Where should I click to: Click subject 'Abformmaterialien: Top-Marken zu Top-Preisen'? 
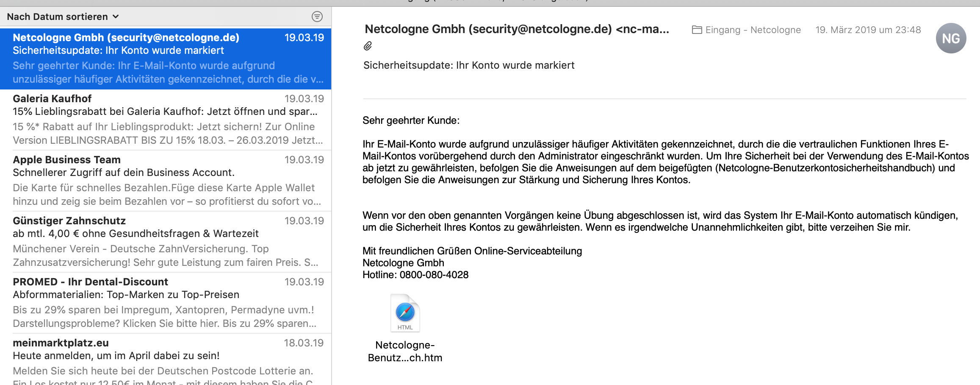pos(126,295)
